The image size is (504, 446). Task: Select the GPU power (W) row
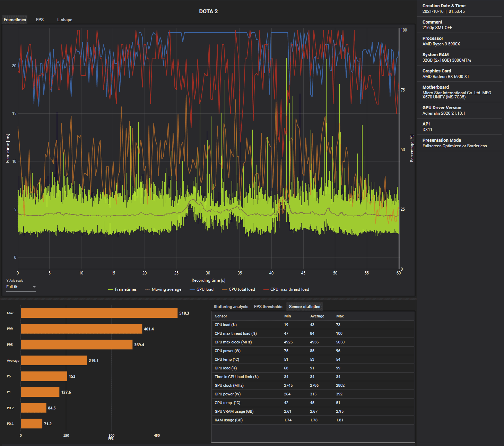(x=313, y=394)
